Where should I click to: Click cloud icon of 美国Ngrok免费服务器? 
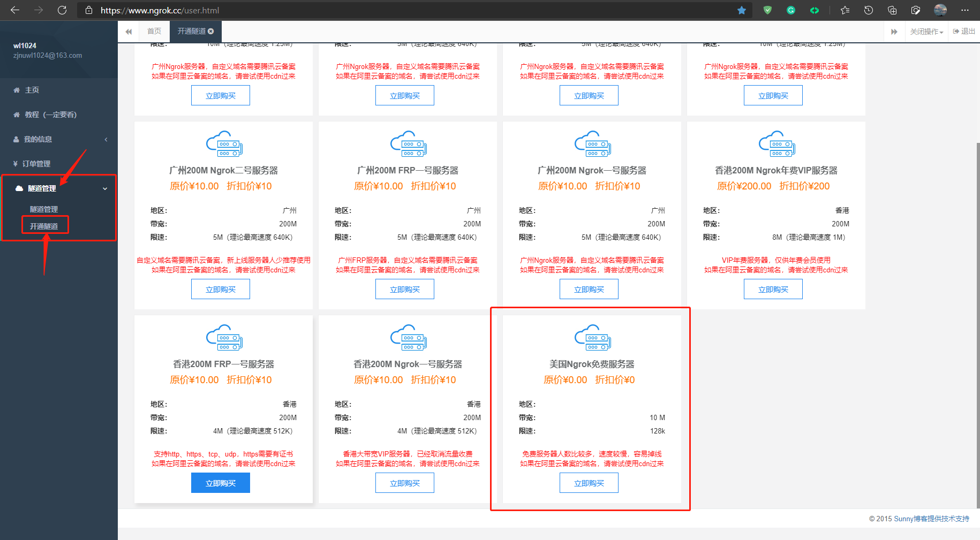click(593, 337)
